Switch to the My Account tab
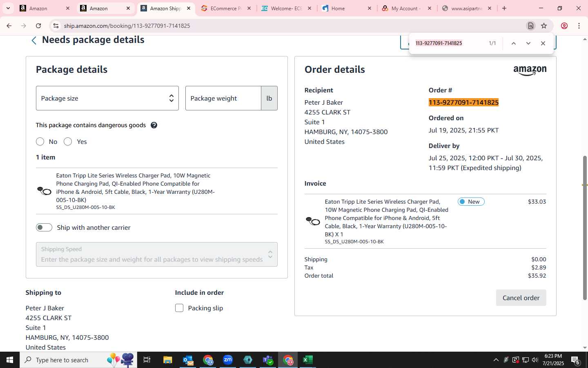Image resolution: width=588 pixels, height=368 pixels. (x=407, y=8)
